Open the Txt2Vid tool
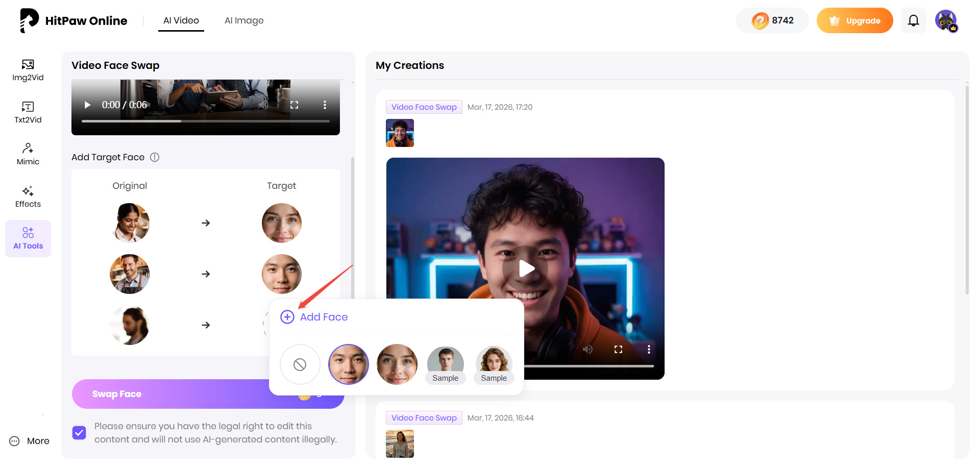980x469 pixels. pyautogui.click(x=28, y=112)
